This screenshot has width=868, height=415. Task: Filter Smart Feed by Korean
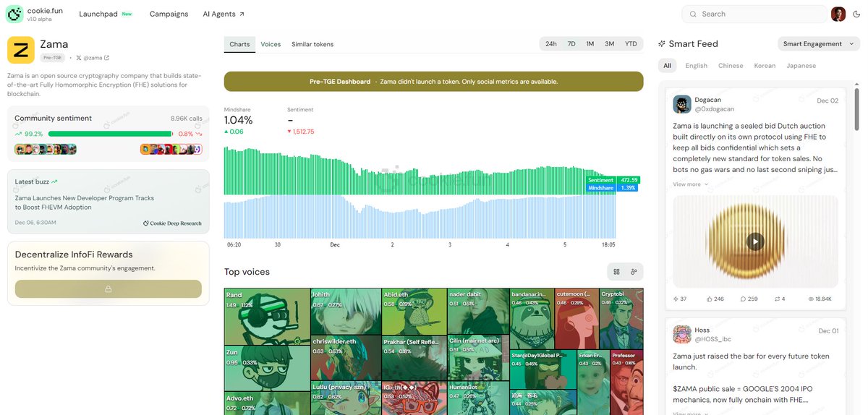(765, 66)
